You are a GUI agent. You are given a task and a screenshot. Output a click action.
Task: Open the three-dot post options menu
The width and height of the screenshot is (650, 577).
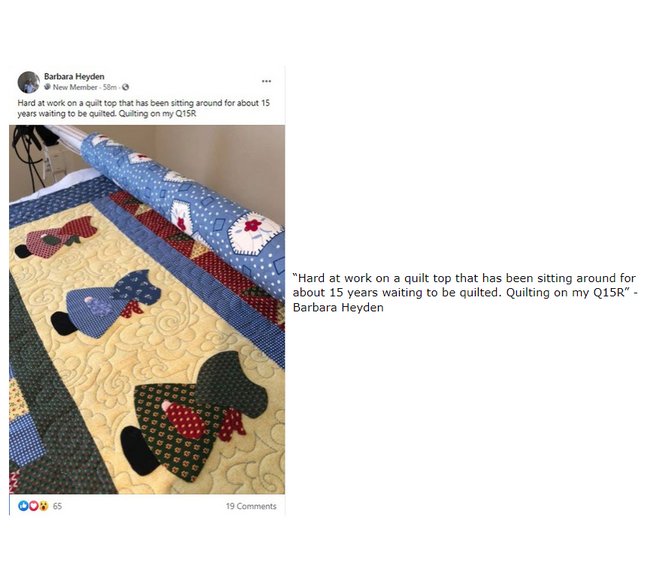point(267,81)
